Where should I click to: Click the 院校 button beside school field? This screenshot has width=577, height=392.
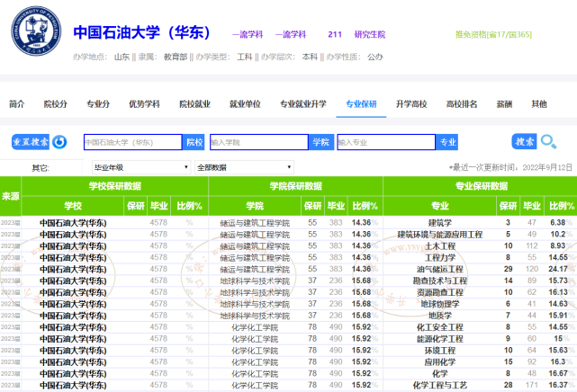[194, 142]
